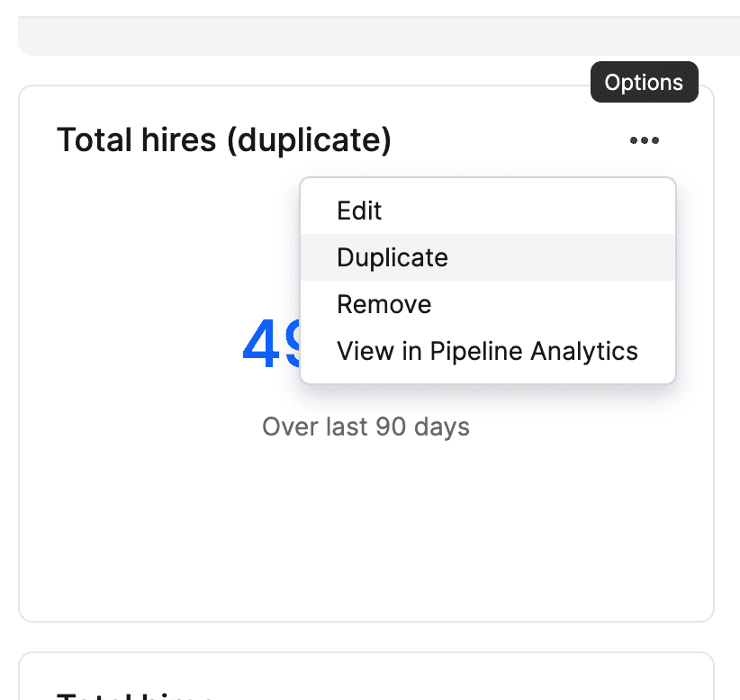Click the page margin left of the card
Image resolution: width=740 pixels, height=700 pixels.
tap(8, 360)
